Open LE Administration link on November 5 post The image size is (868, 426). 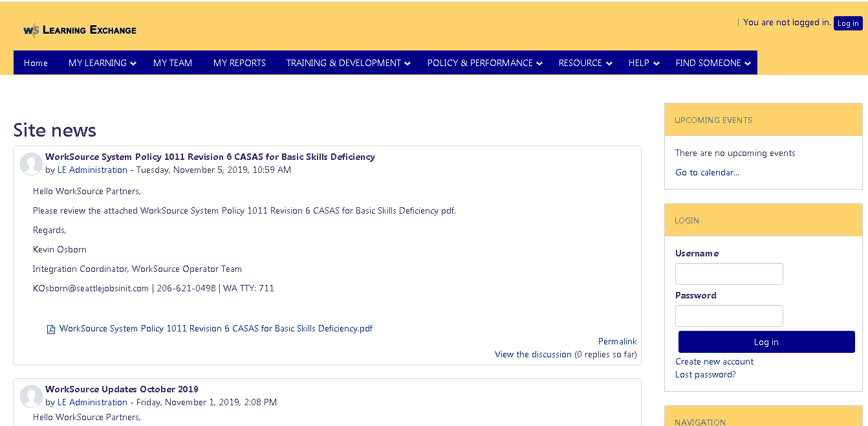[92, 170]
